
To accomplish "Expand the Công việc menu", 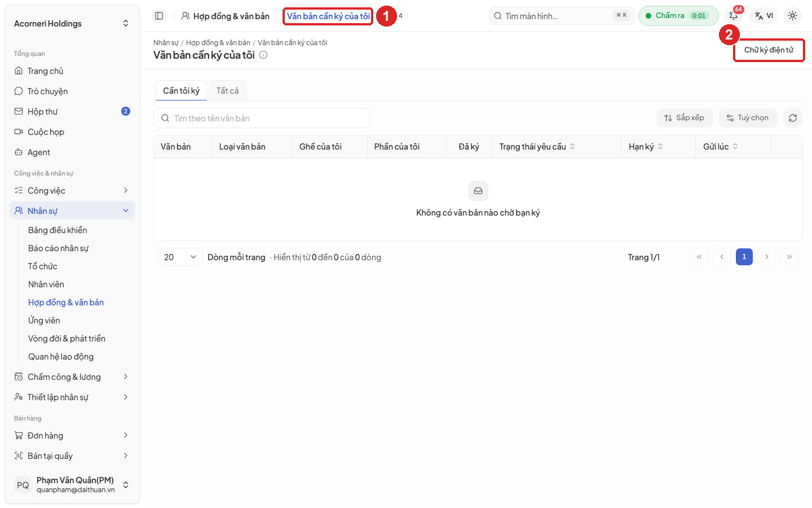I will click(x=72, y=191).
